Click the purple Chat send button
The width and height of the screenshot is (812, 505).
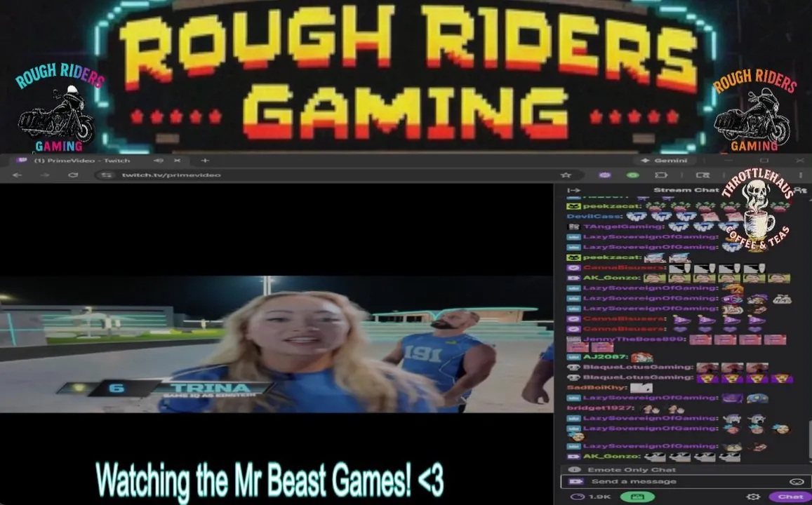(790, 497)
